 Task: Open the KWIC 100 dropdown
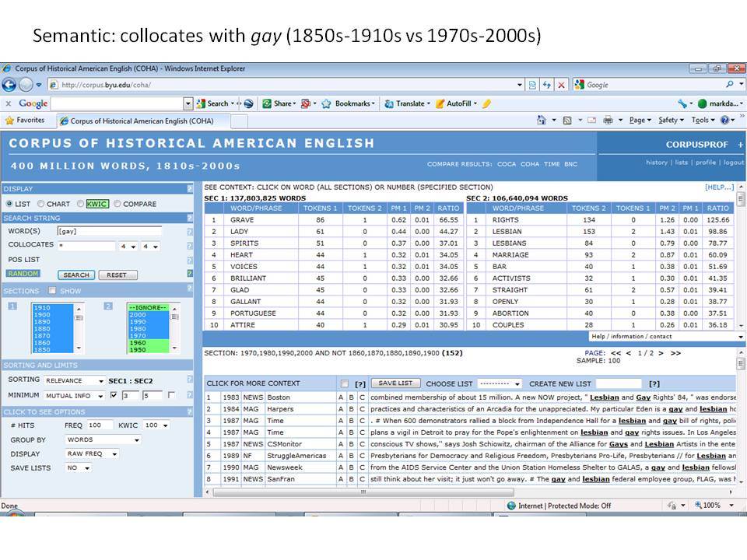click(x=156, y=425)
